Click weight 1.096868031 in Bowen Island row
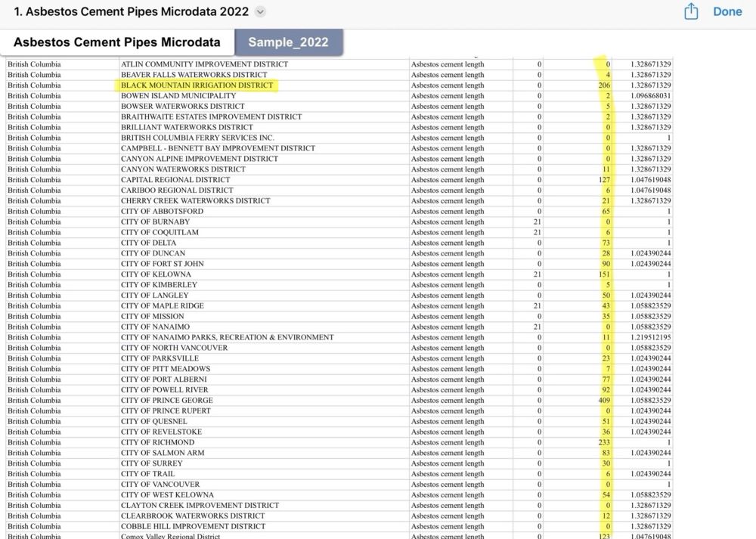Viewport: 756px width, 539px height. point(650,96)
